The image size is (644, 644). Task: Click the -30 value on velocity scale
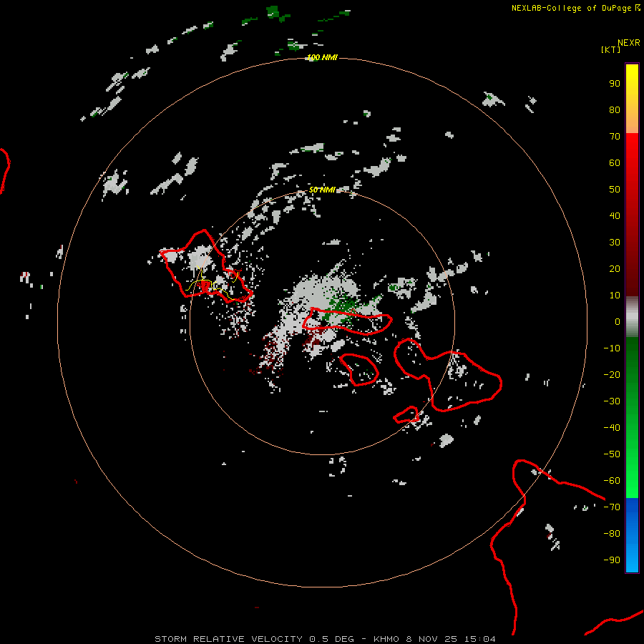coord(612,401)
